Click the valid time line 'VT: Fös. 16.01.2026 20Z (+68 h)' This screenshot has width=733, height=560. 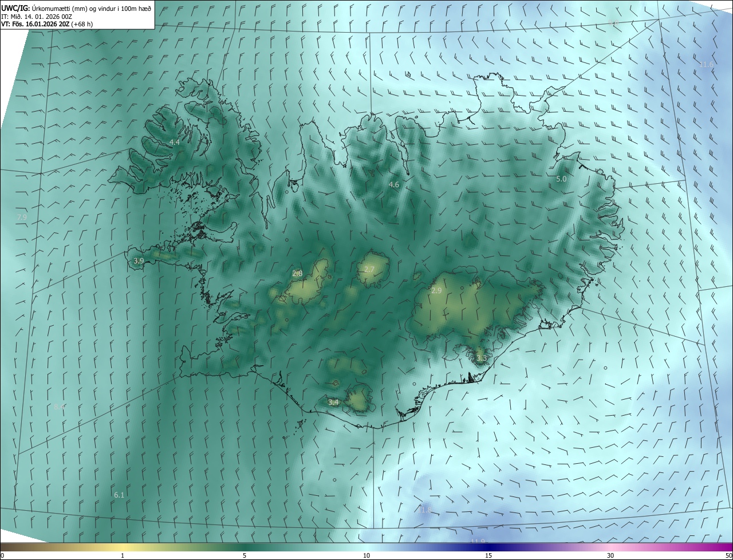pos(47,24)
